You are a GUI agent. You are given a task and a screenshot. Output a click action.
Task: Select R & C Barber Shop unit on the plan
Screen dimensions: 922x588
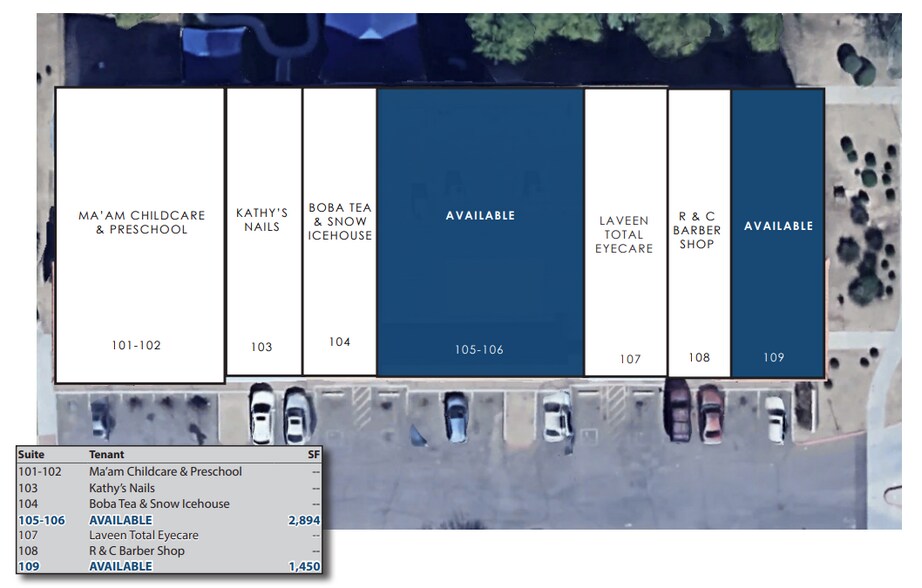697,230
